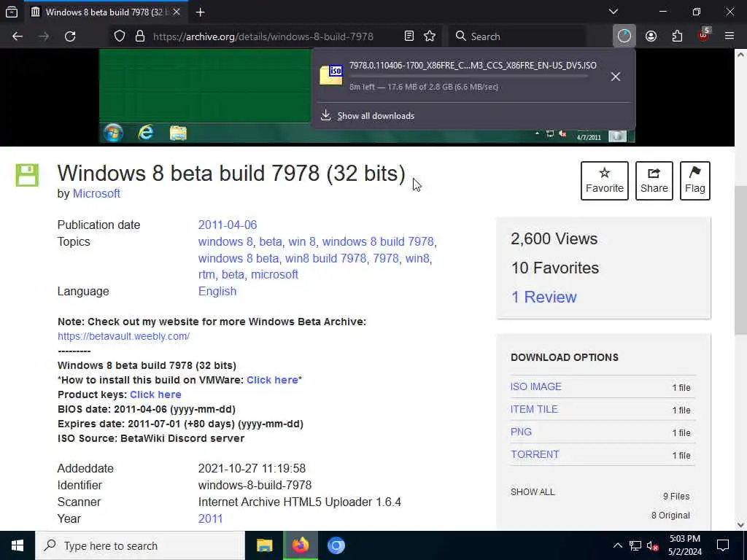The height and width of the screenshot is (560, 747).
Task: Click the download progress bar
Action: tap(469, 76)
